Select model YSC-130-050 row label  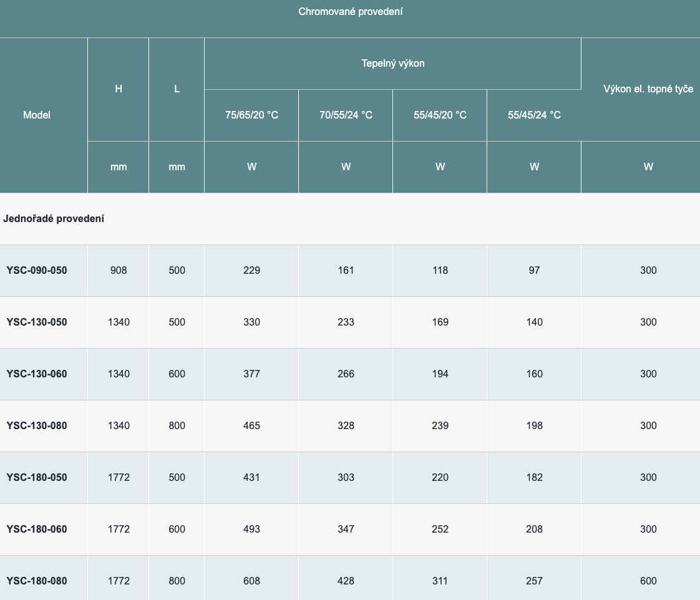[x=37, y=322]
